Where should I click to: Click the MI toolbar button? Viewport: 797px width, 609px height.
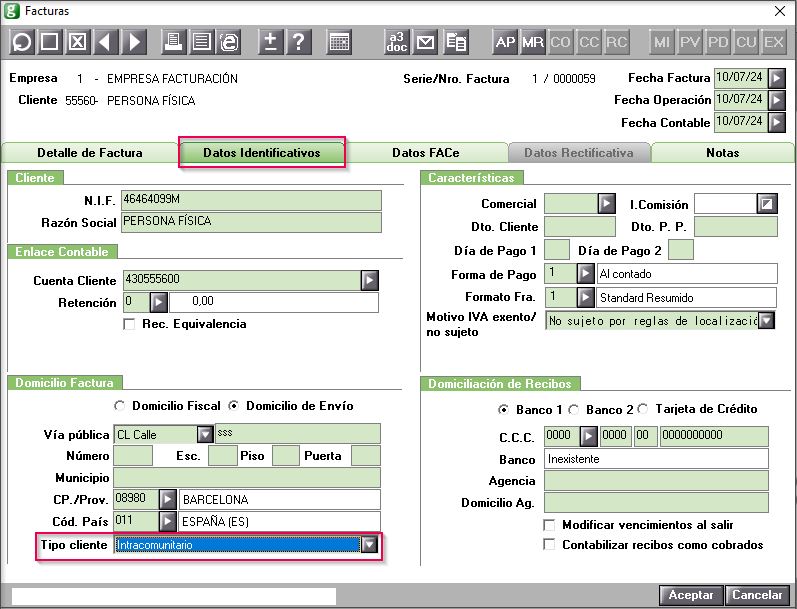pos(662,42)
